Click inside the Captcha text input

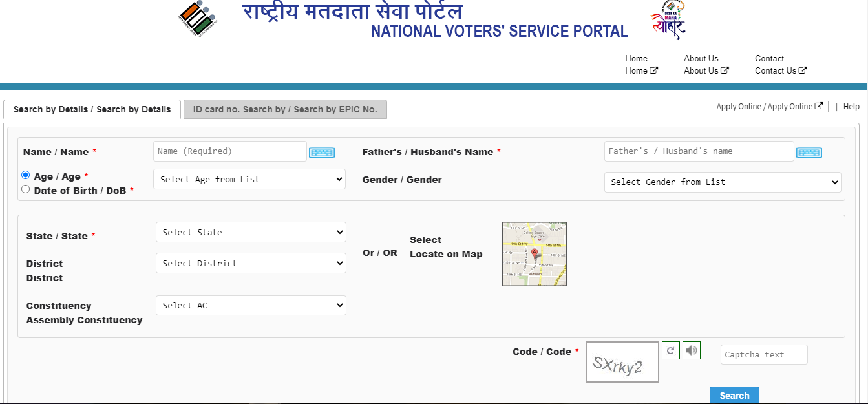pos(763,354)
